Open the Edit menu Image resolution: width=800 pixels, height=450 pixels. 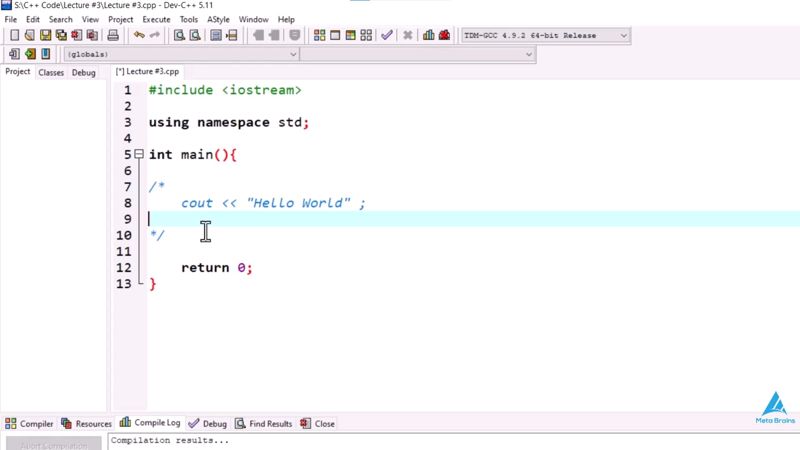pos(33,19)
